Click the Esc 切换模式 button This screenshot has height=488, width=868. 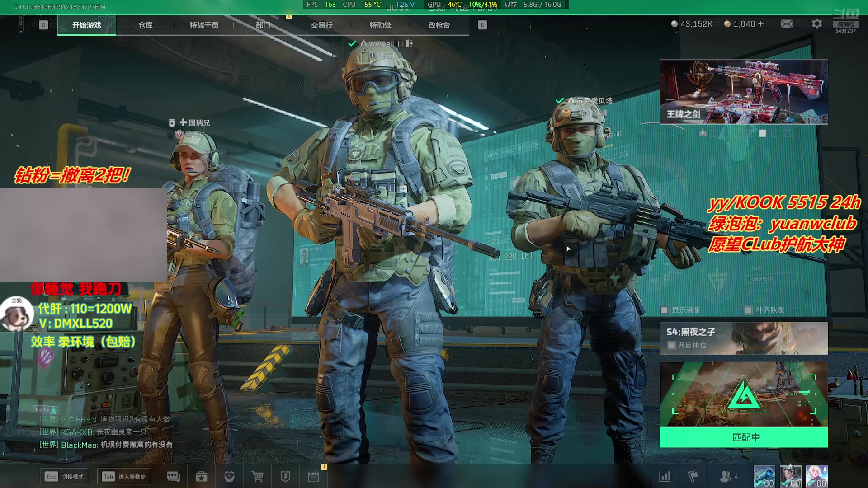(64, 477)
